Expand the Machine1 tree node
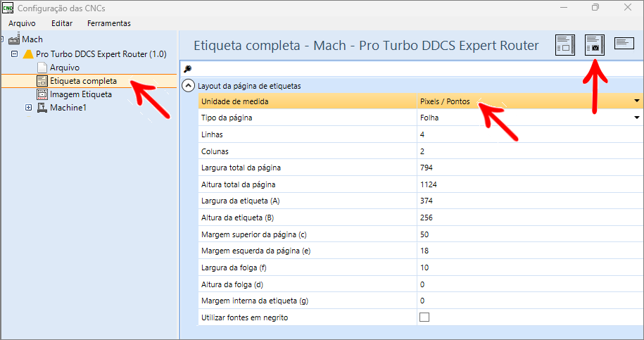Viewport: 644px width, 340px height. 28,108
